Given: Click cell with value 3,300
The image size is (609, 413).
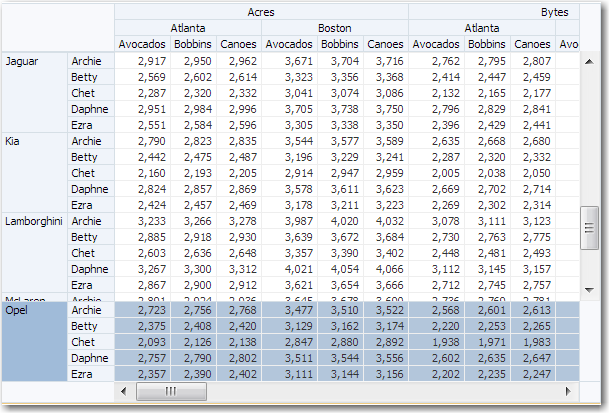Looking at the screenshot, I should [x=193, y=269].
